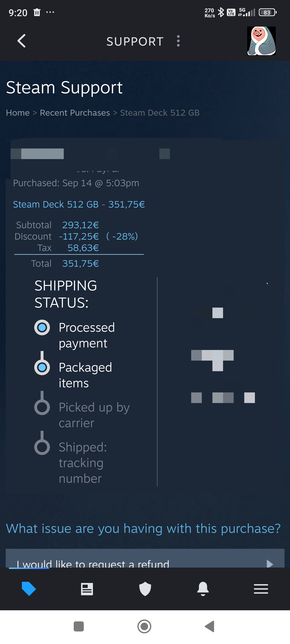
Task: Open the News tab icon
Action: (87, 589)
